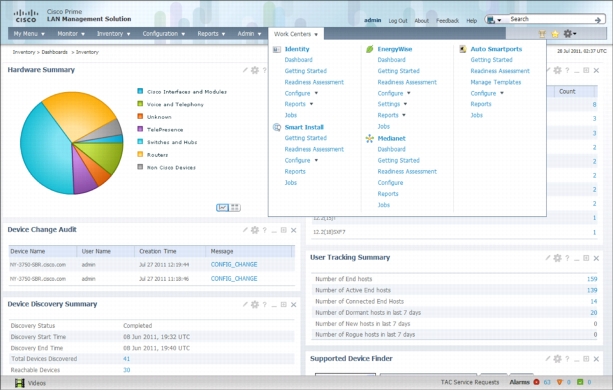Screen dimensions: 614x391
Task: Edit the Device Discovery Summary portlet
Action: [x=245, y=305]
